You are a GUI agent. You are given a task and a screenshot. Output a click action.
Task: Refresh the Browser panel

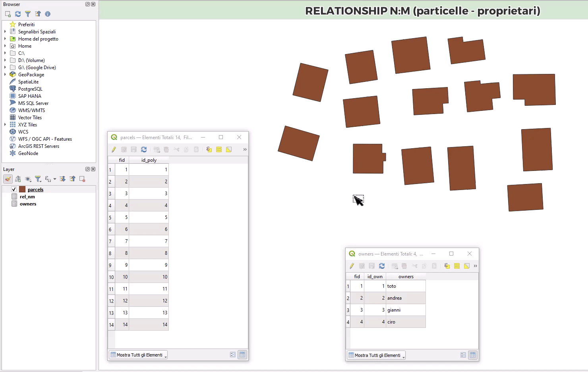(18, 14)
